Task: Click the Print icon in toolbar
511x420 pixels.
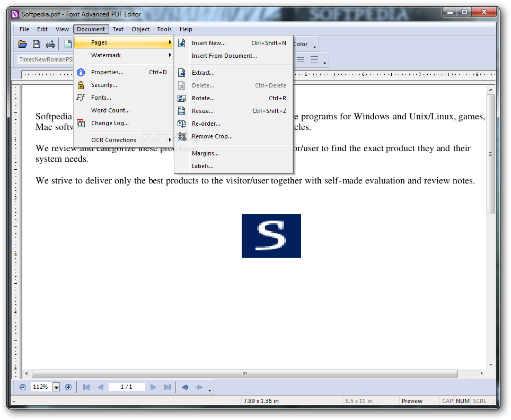Action: pyautogui.click(x=50, y=44)
